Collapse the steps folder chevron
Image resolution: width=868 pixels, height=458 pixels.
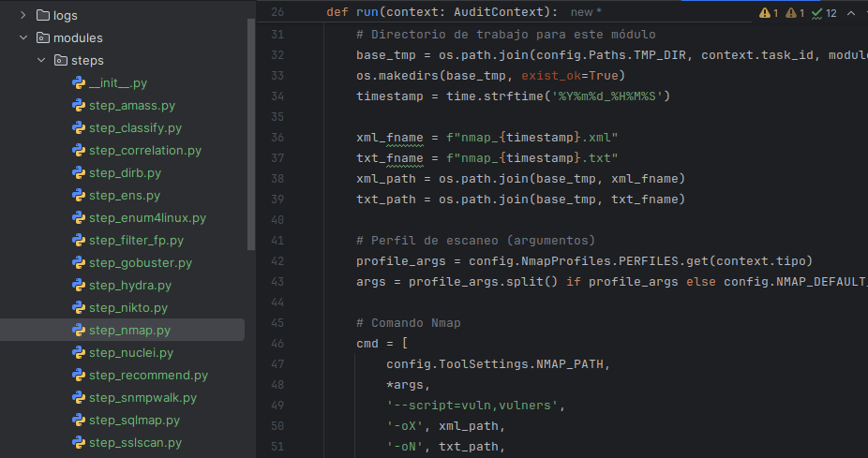click(x=41, y=60)
